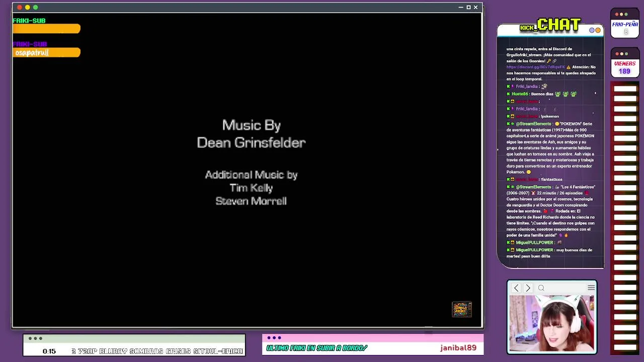Click 'Steven Morrell' credit text in video

point(251,201)
